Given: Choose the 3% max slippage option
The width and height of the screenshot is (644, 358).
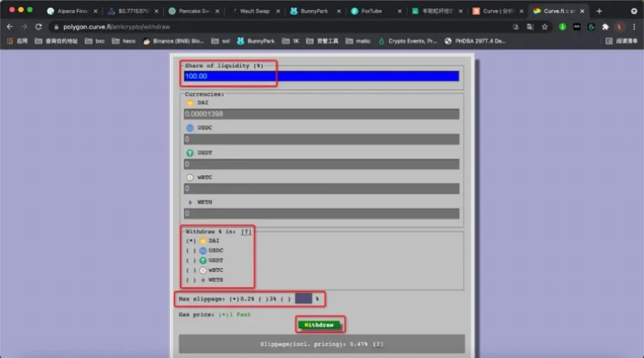Looking at the screenshot, I should [267, 298].
